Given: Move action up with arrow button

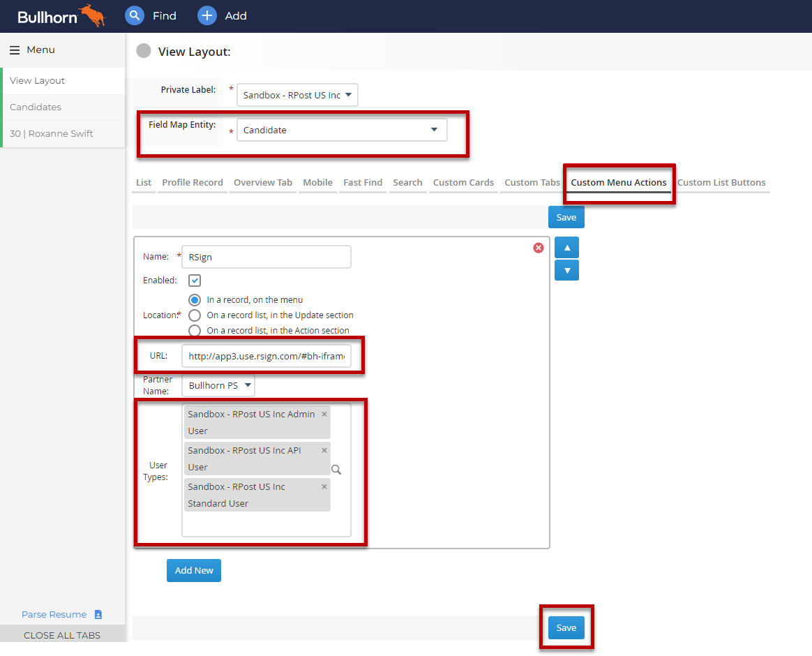Looking at the screenshot, I should [566, 248].
